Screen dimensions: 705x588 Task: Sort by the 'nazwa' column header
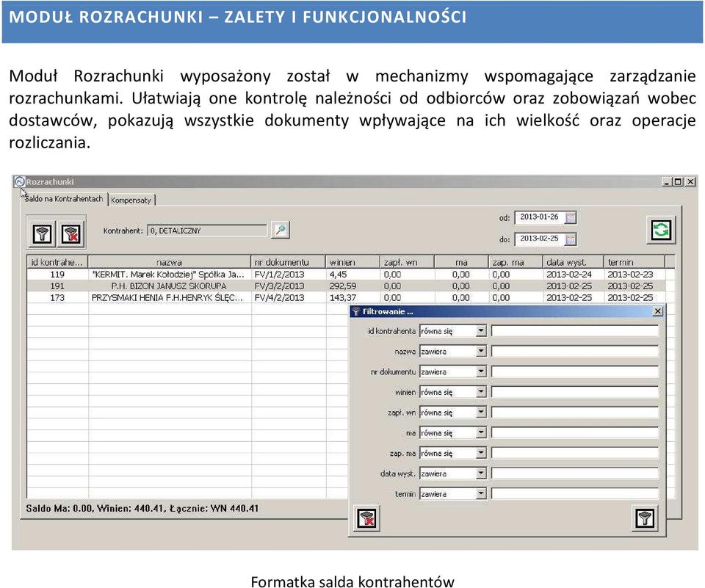(169, 262)
